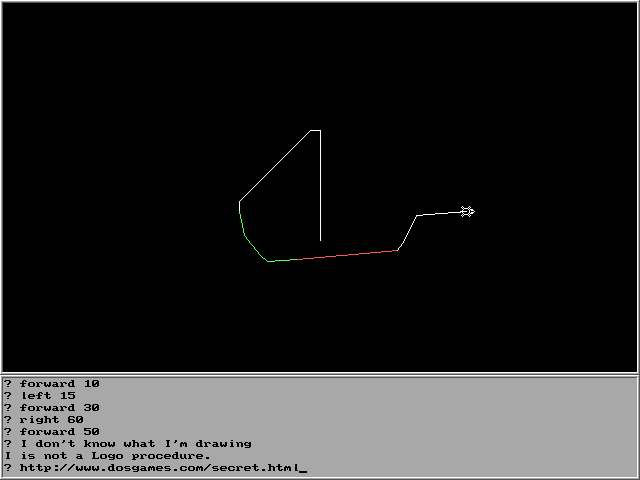Image resolution: width=640 pixels, height=480 pixels.
Task: Click the blinking text cursor after the URL
Action: pos(302,469)
